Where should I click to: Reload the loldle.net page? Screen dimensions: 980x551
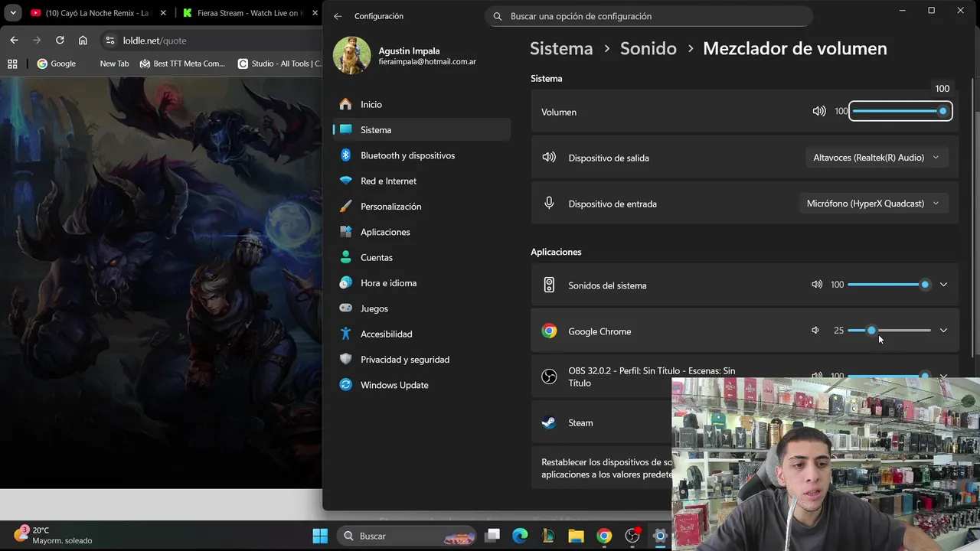(x=60, y=41)
